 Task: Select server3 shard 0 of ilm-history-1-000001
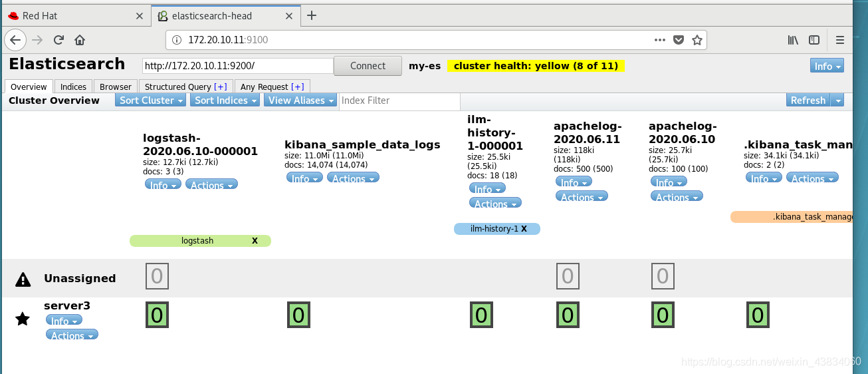point(481,315)
